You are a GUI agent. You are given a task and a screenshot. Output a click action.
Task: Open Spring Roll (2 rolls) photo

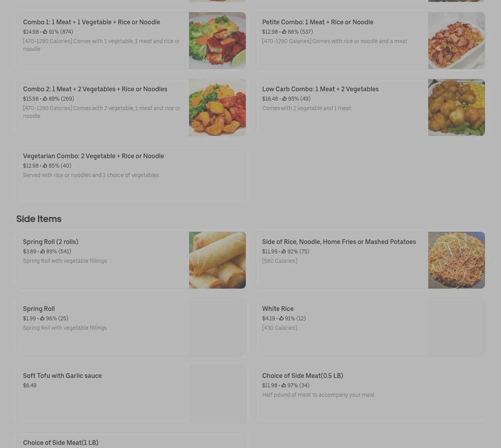(217, 260)
